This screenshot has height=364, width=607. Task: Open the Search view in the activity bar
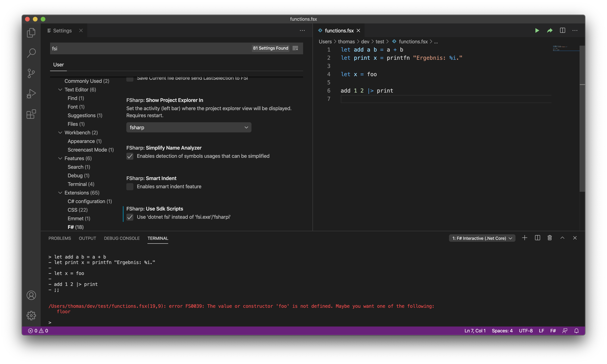tap(31, 53)
